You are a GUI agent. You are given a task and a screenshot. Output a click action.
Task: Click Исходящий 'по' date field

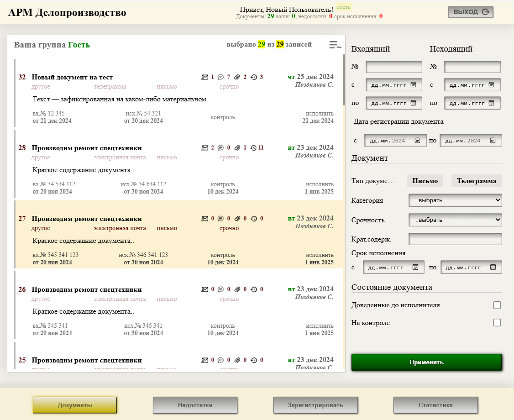[x=472, y=103]
